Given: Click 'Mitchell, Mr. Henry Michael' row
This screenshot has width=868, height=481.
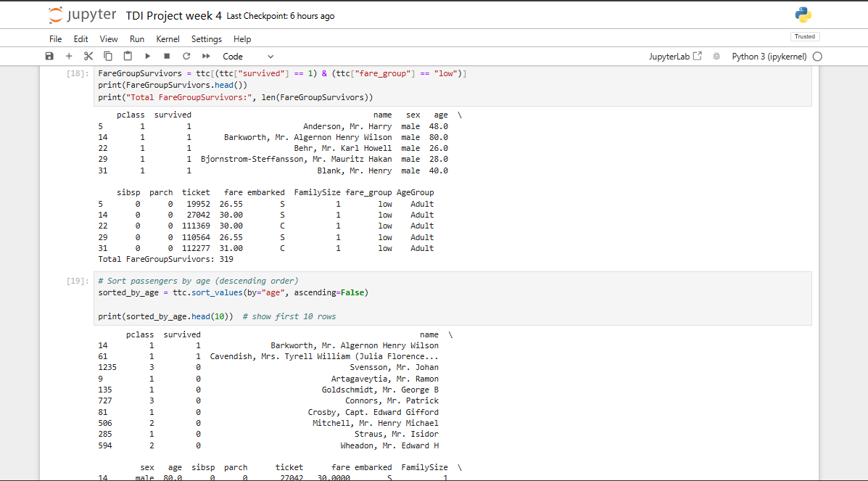Looking at the screenshot, I should [x=268, y=424].
